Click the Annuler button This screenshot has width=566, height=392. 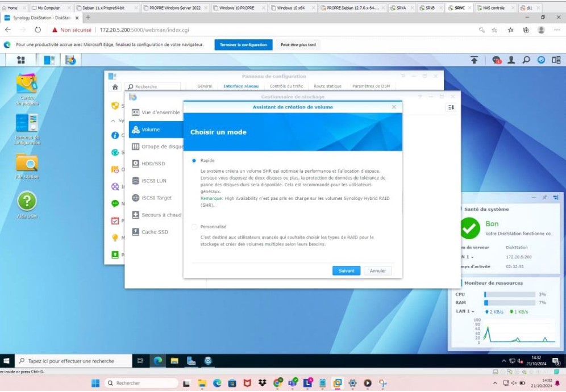pyautogui.click(x=377, y=271)
